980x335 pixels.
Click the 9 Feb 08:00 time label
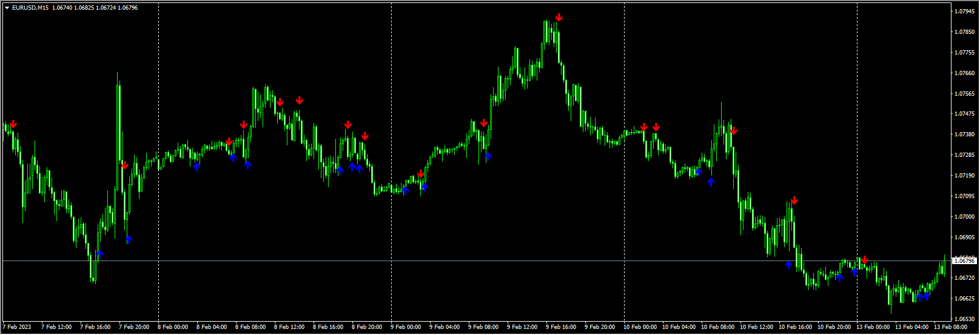[483, 327]
